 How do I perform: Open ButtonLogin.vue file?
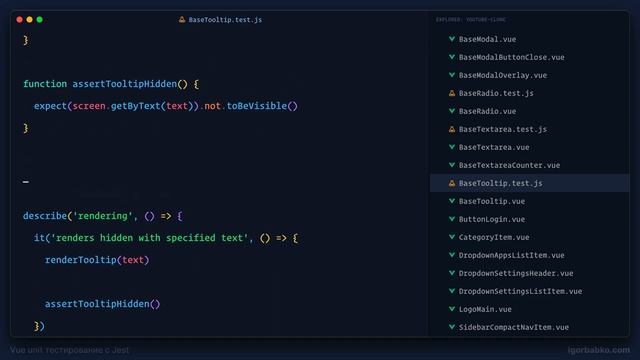492,219
